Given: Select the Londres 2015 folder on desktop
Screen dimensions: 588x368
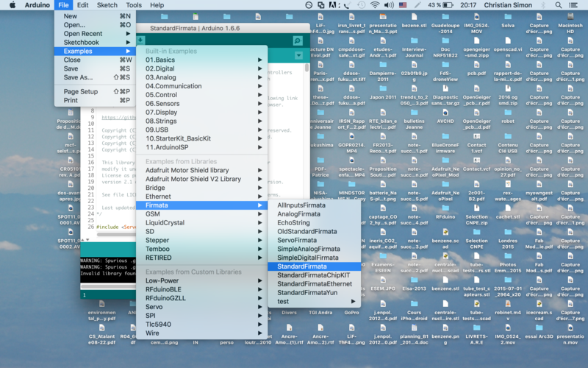Looking at the screenshot, I should click(x=508, y=238).
